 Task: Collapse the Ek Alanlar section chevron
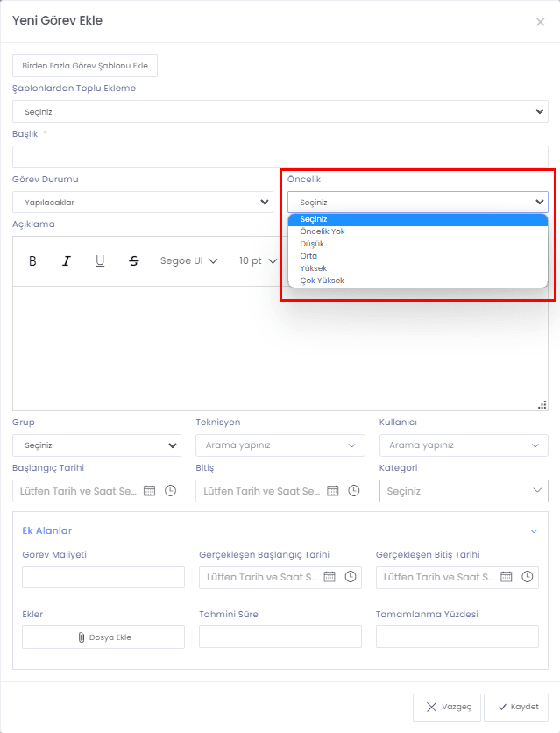pyautogui.click(x=534, y=531)
